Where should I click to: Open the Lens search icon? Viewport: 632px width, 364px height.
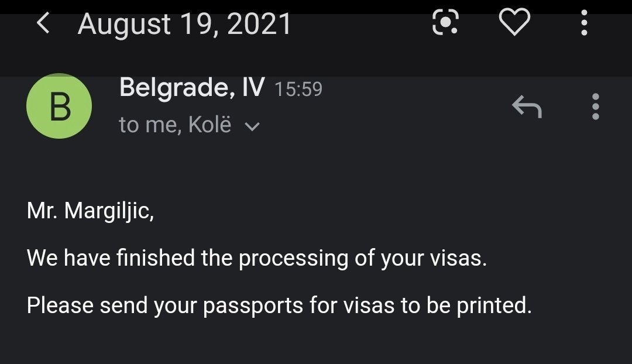(x=445, y=22)
